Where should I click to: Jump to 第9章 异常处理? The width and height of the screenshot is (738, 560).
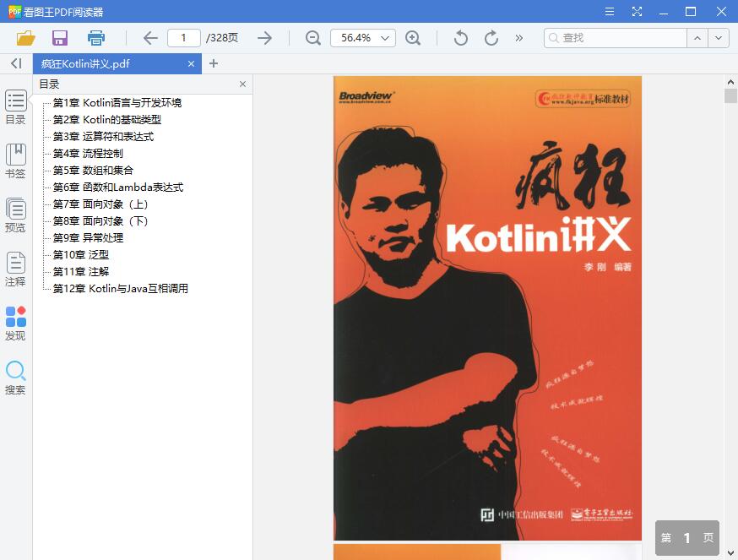click(x=88, y=238)
